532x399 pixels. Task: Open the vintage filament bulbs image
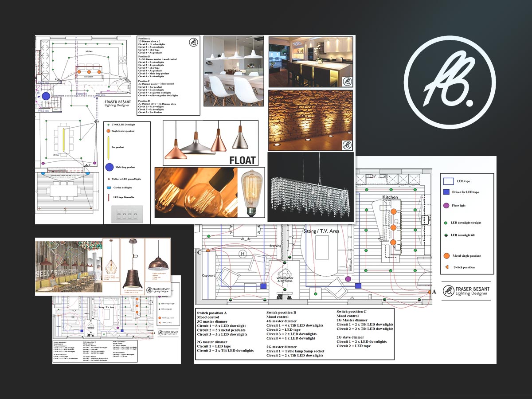tap(209, 192)
